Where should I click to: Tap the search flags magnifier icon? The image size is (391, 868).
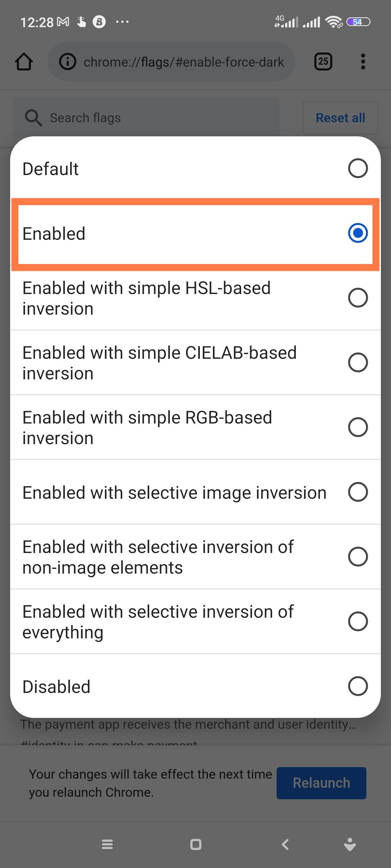(33, 118)
